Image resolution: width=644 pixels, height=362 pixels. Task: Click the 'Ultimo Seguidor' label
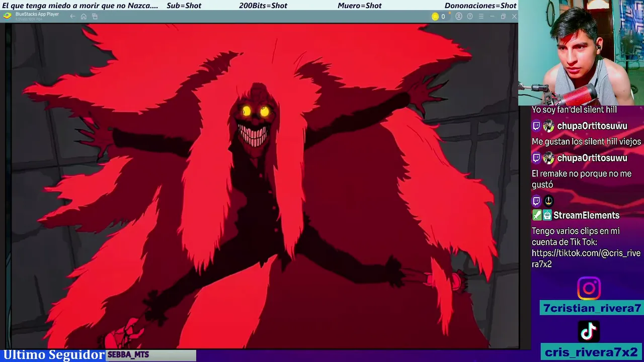tap(54, 355)
